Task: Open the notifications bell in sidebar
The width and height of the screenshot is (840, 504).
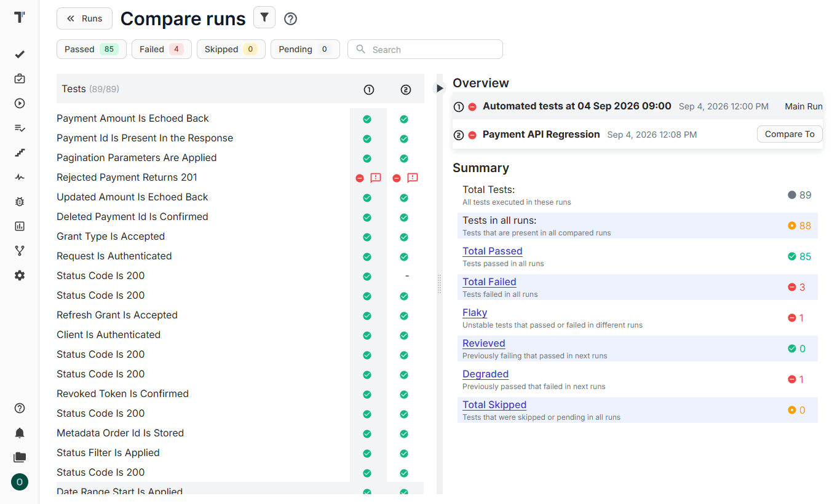Action: click(x=20, y=433)
